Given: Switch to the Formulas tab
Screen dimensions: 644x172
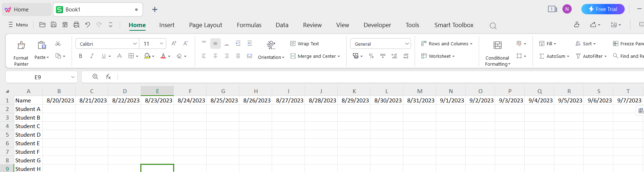Looking at the screenshot, I should [x=249, y=25].
